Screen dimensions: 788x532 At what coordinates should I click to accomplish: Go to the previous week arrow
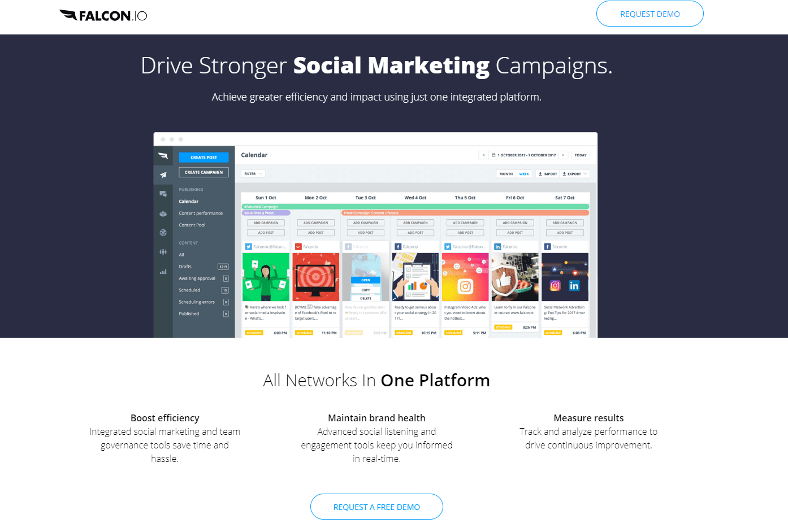[x=483, y=155]
